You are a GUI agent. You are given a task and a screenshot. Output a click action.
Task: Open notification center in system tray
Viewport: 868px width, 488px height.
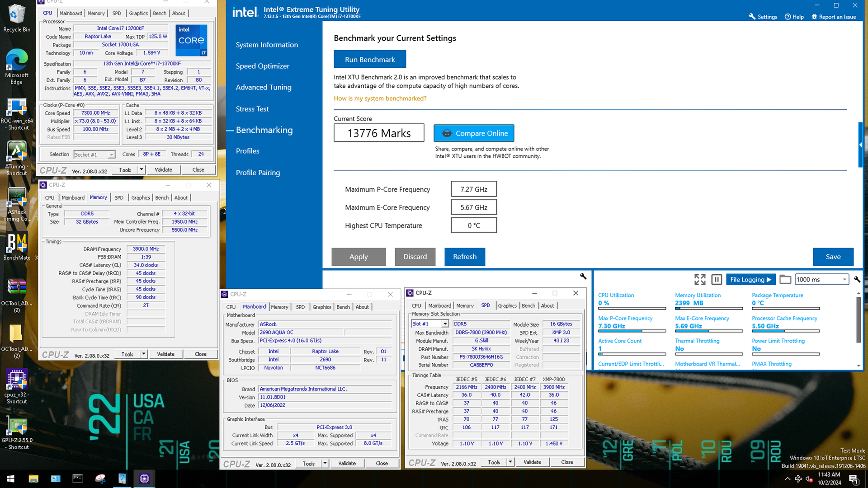click(x=854, y=479)
